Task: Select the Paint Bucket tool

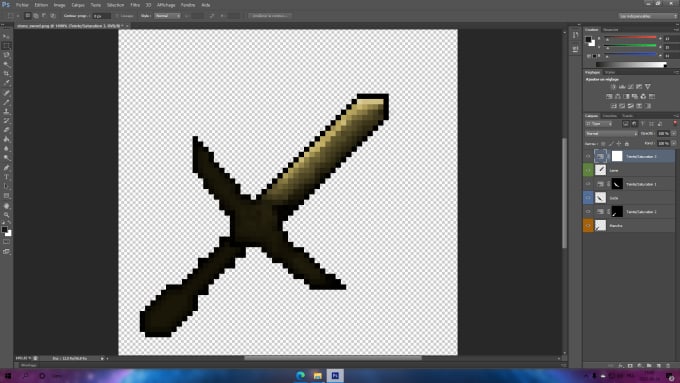Action: coord(7,139)
